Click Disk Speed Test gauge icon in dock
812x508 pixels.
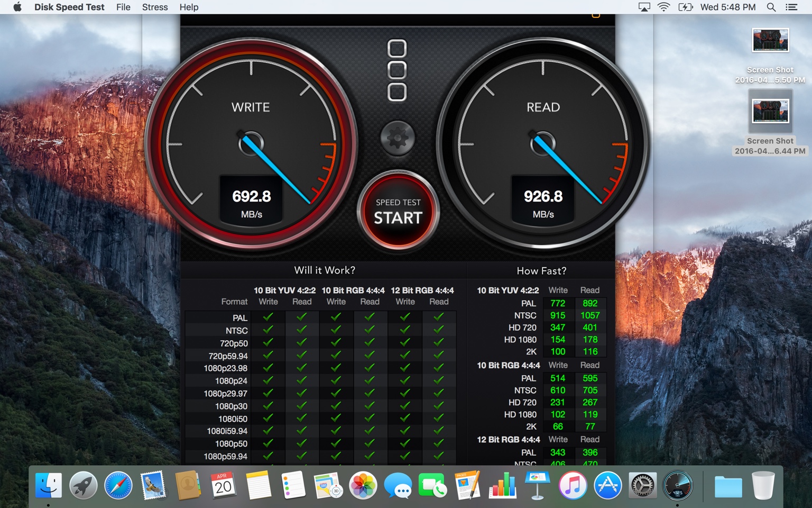(677, 485)
